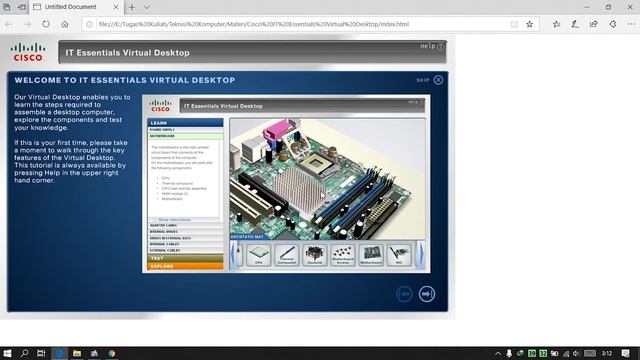The width and height of the screenshot is (640, 360).
Task: Click the right arrow of the component tray
Action: (421, 254)
